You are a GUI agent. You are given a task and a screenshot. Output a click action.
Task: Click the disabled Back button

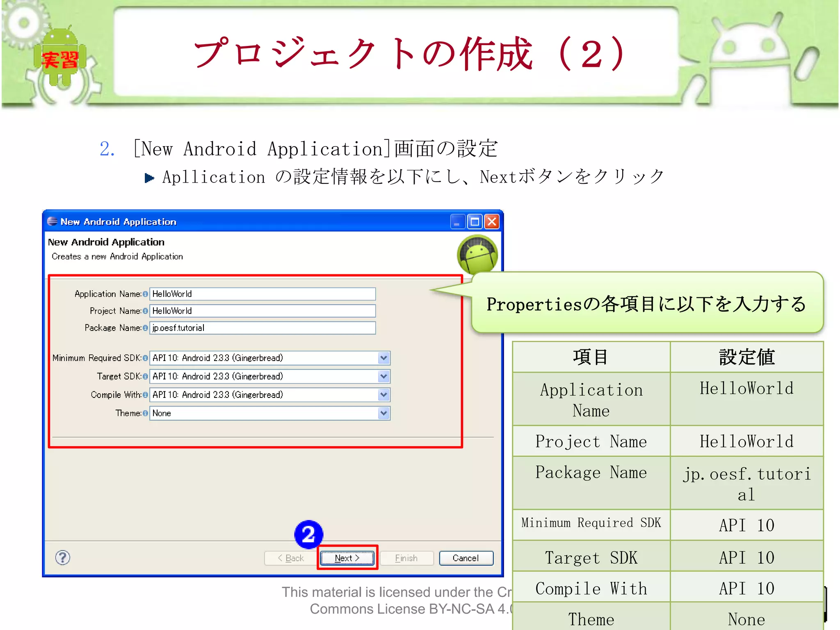[x=291, y=558]
